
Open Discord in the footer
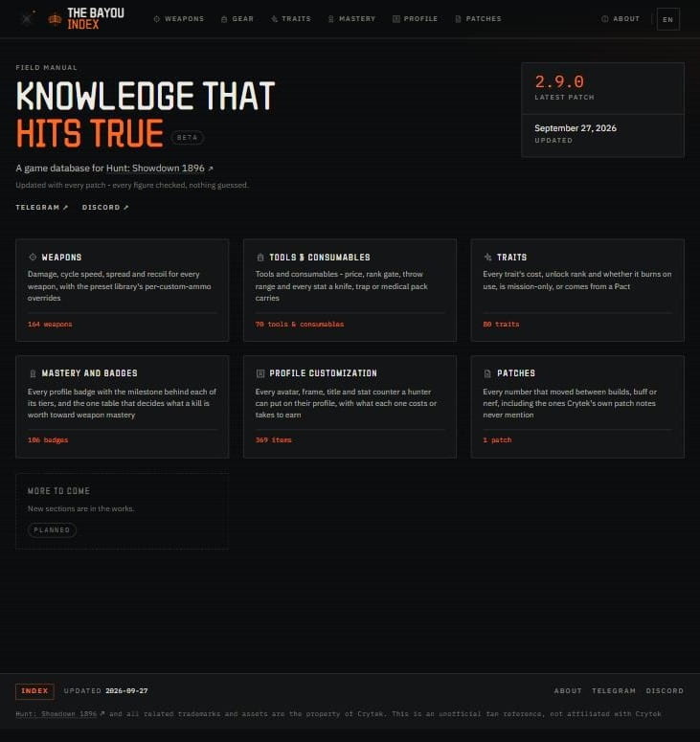tap(665, 691)
